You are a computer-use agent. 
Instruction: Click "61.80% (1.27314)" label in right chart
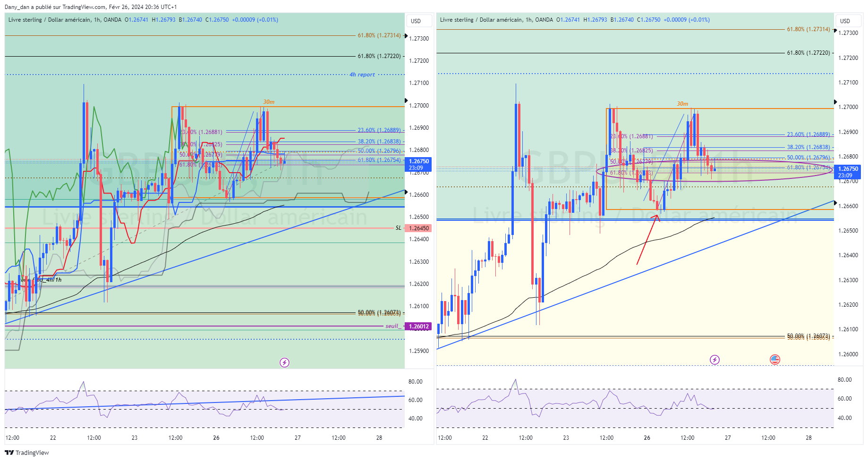pyautogui.click(x=808, y=29)
